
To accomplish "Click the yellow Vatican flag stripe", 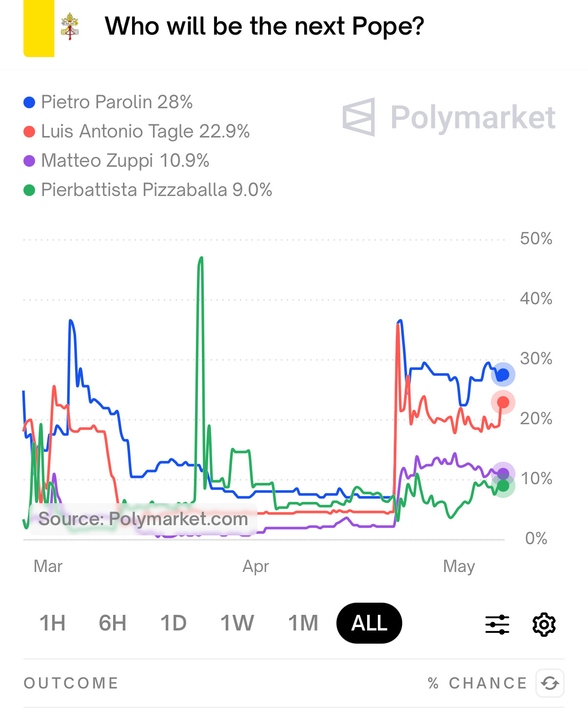I will pos(39,28).
